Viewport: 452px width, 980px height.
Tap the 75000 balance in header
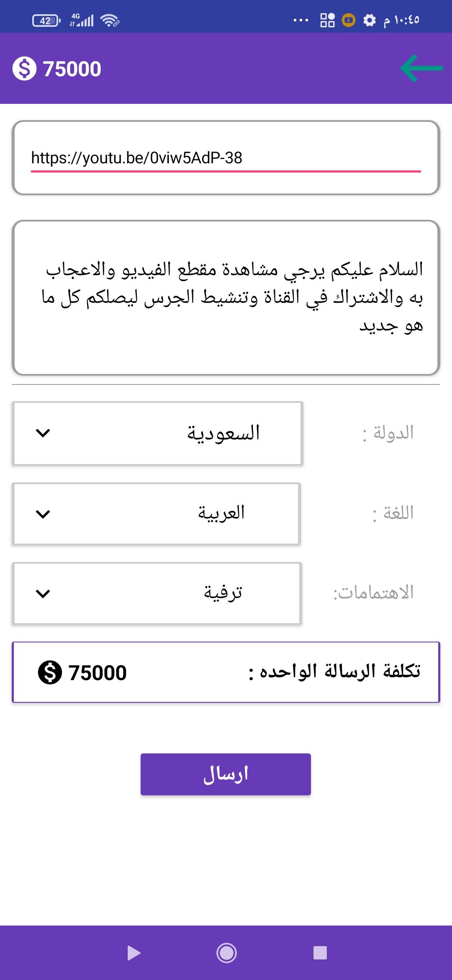click(x=72, y=69)
